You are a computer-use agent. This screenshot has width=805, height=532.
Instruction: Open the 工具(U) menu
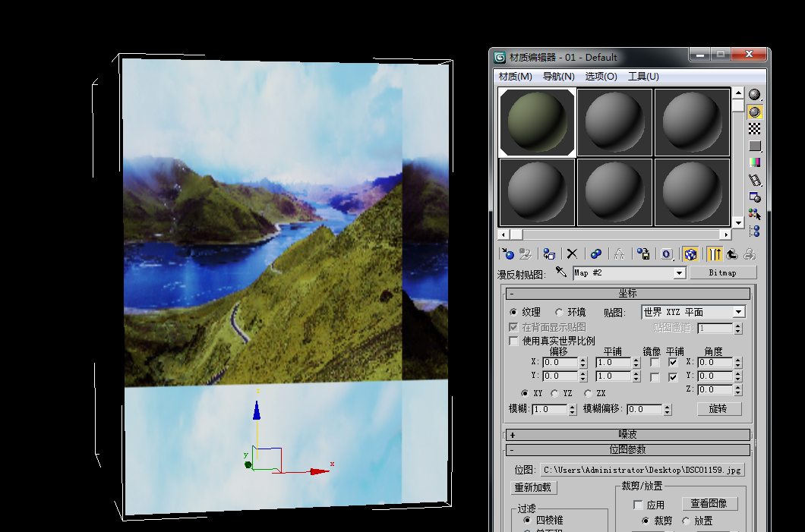coord(643,77)
